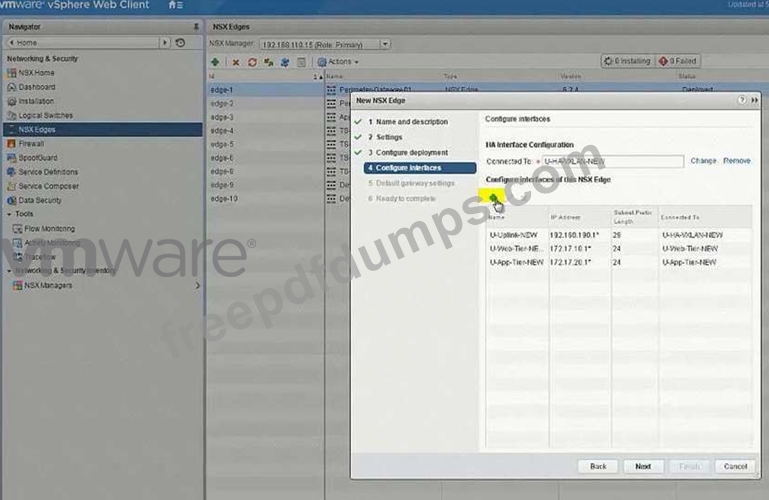Go to step 3 Configure deployment
The height and width of the screenshot is (500, 769).
pos(408,152)
